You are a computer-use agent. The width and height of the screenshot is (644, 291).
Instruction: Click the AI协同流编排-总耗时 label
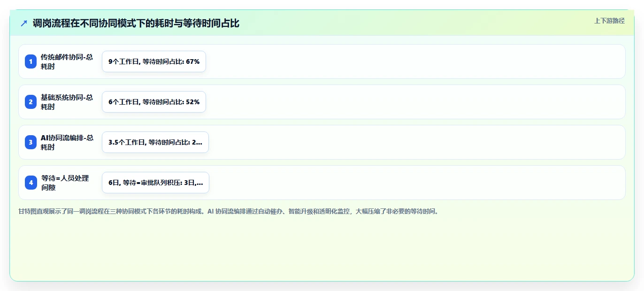coord(67,142)
